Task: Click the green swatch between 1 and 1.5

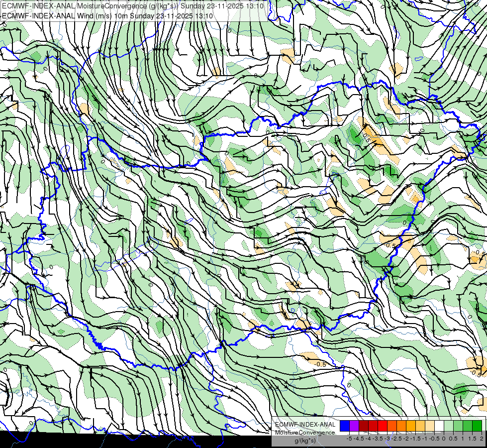Action: click(468, 426)
